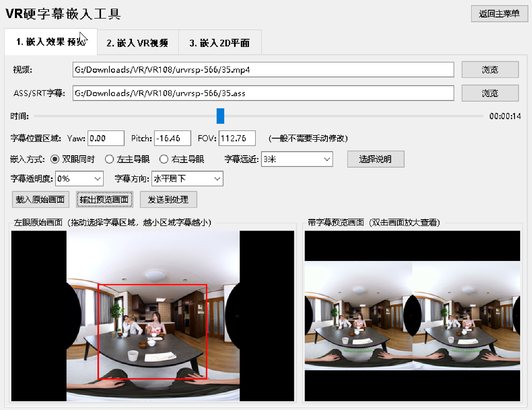Click the 输出预览画面 button

[104, 200]
